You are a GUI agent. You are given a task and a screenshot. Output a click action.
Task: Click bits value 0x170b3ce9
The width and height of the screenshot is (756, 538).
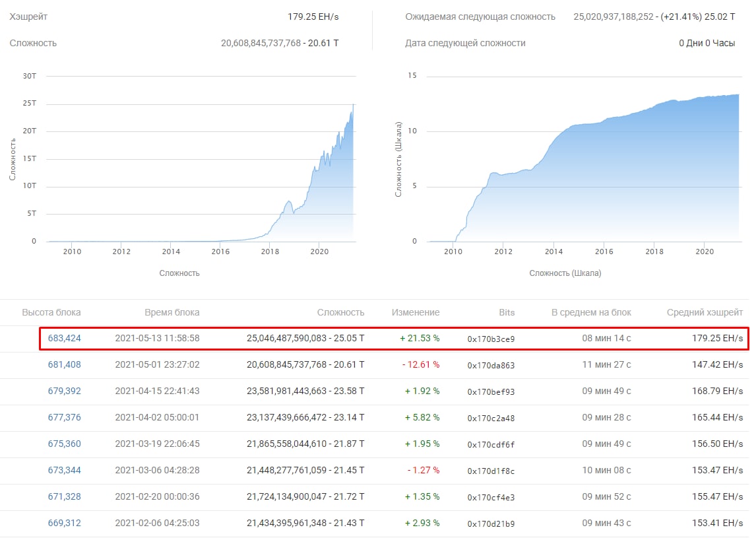tap(491, 339)
